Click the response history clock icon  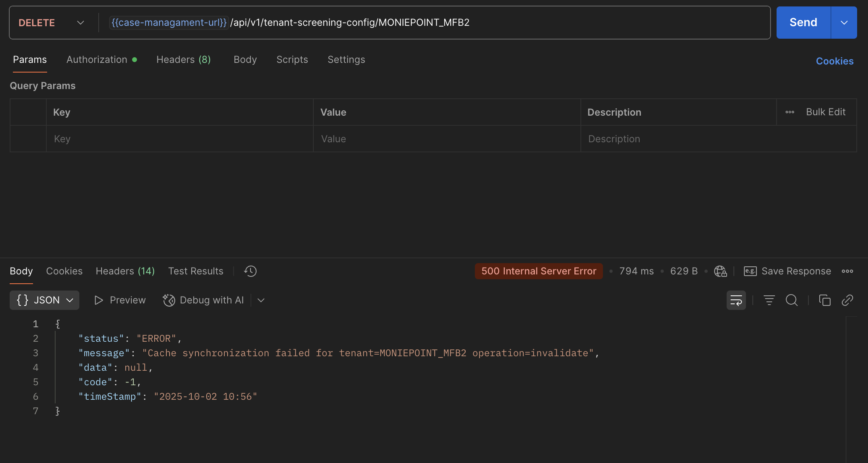pyautogui.click(x=250, y=271)
